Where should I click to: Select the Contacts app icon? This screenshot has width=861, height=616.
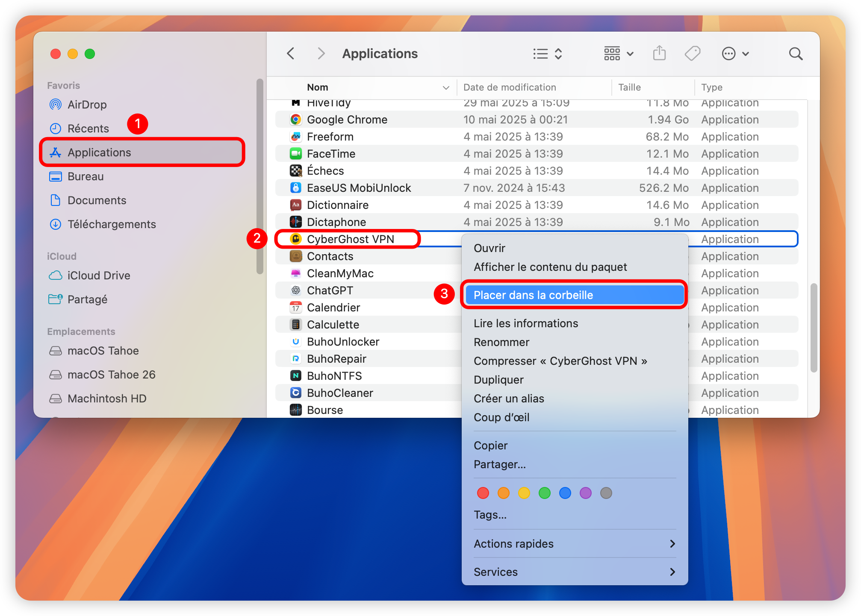pyautogui.click(x=295, y=256)
